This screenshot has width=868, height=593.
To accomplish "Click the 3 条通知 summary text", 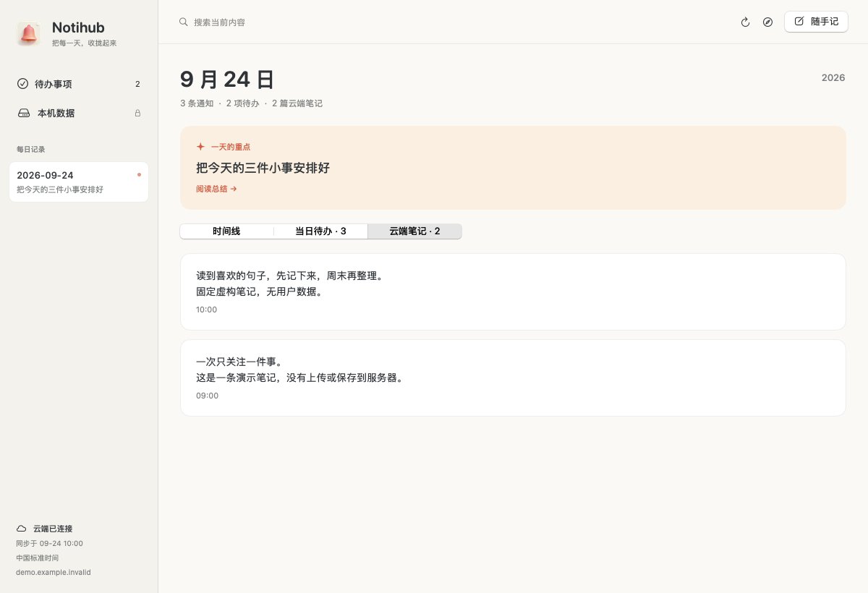I will [x=197, y=103].
